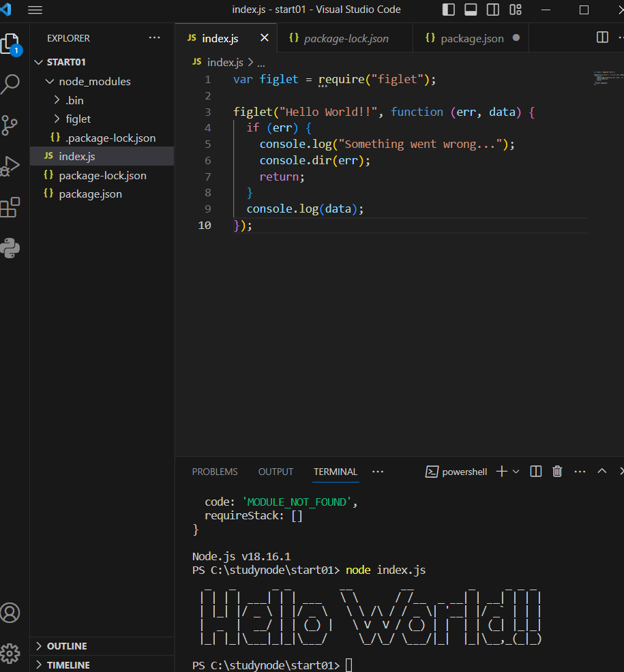
Task: Click the EXPLORER panel title
Action: click(x=68, y=38)
